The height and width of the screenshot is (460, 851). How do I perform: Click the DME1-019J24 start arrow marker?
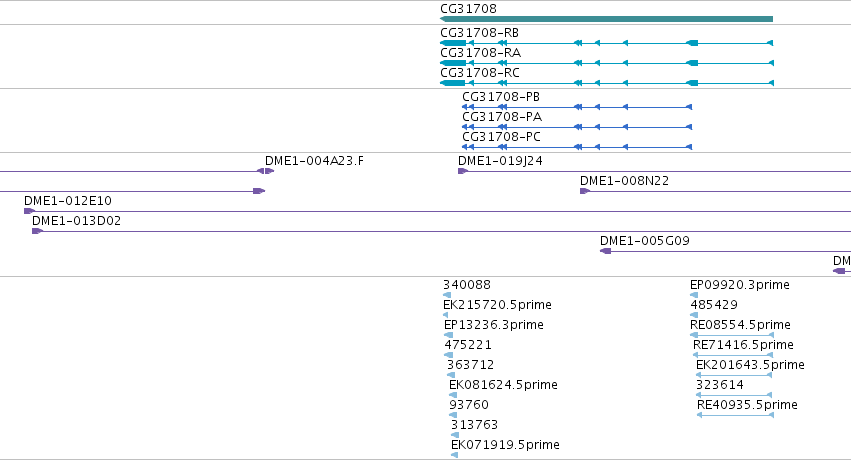click(x=462, y=171)
